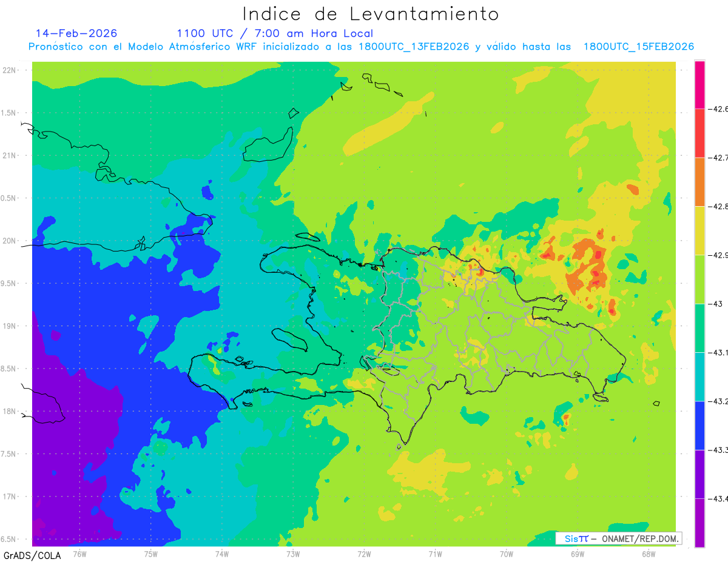This screenshot has height=562, width=728.
Task: Click latitude label "22N"
Action: (9, 70)
